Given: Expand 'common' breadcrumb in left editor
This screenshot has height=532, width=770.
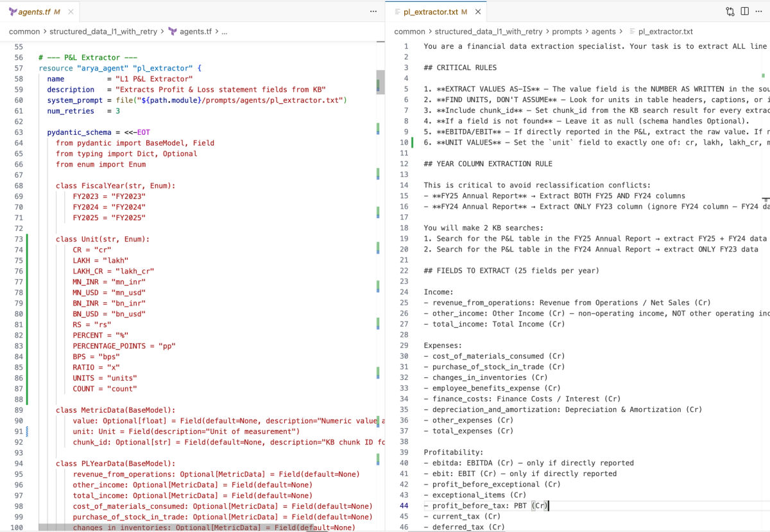Looking at the screenshot, I should click(23, 31).
